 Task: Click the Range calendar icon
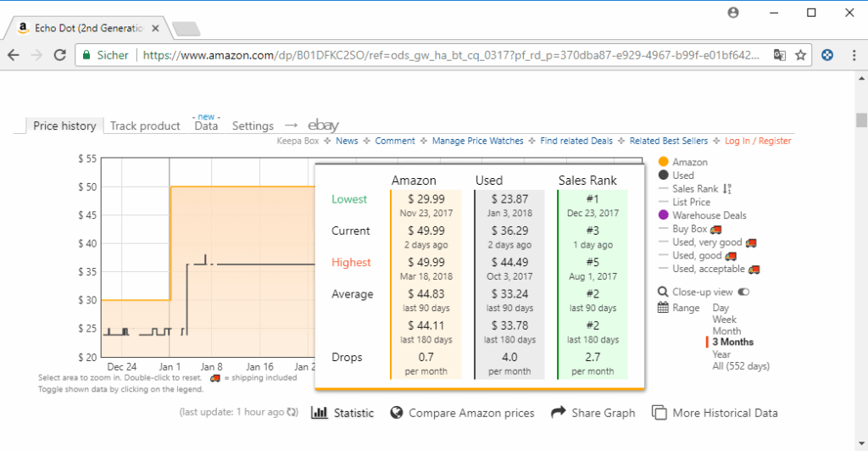[x=663, y=307]
